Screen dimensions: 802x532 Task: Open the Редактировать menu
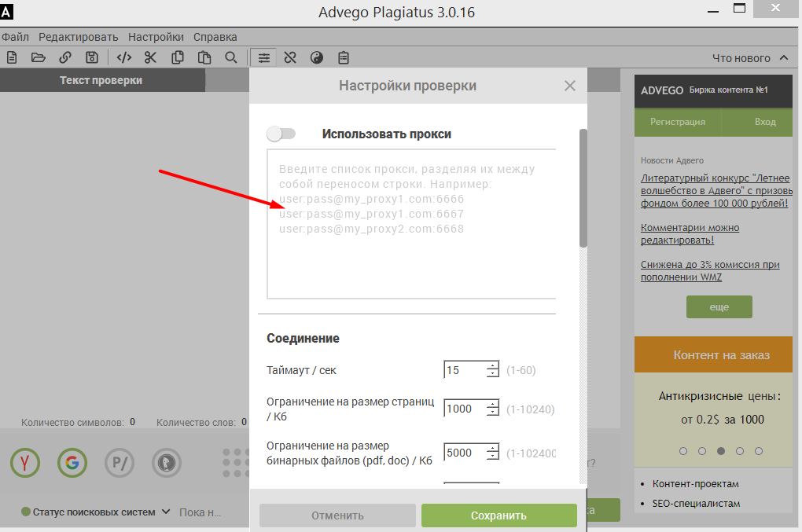pos(79,37)
